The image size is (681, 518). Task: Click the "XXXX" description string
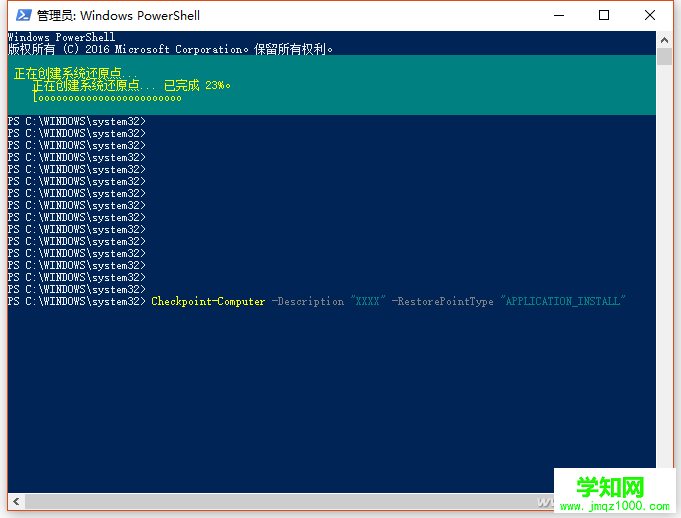tap(368, 301)
